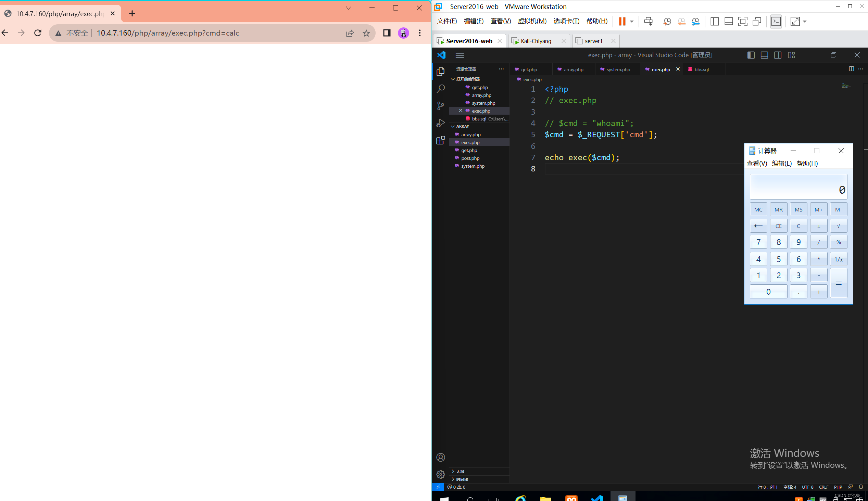
Task: Toggle VS Code primary side bar layout icon
Action: coord(751,55)
